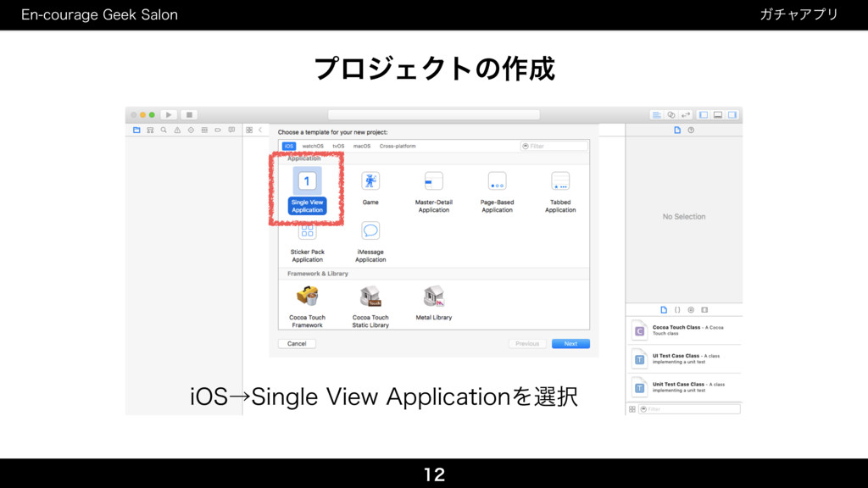Switch to the watchOS template tab
This screenshot has height=488, width=868.
click(x=313, y=146)
